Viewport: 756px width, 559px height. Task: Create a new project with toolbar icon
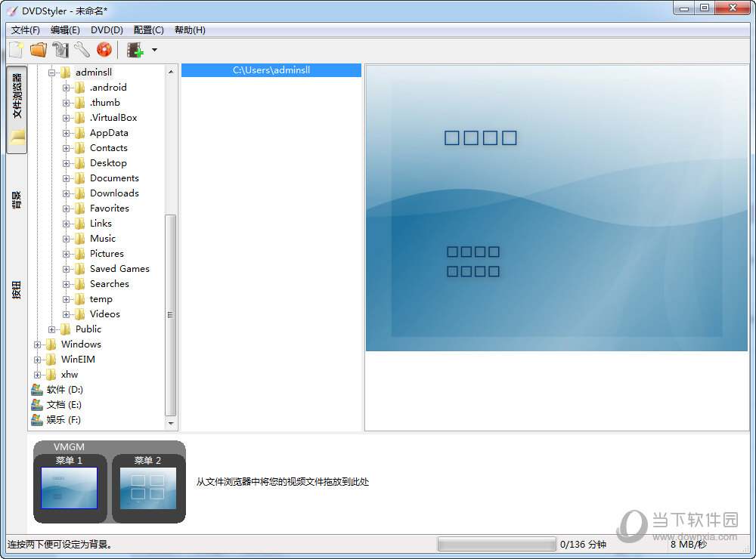click(x=17, y=50)
